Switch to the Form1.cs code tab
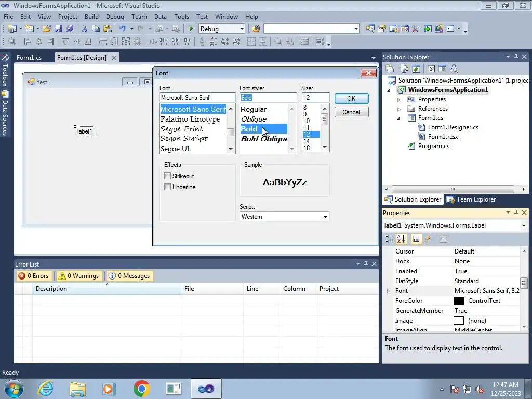The image size is (532, 399). (x=29, y=57)
